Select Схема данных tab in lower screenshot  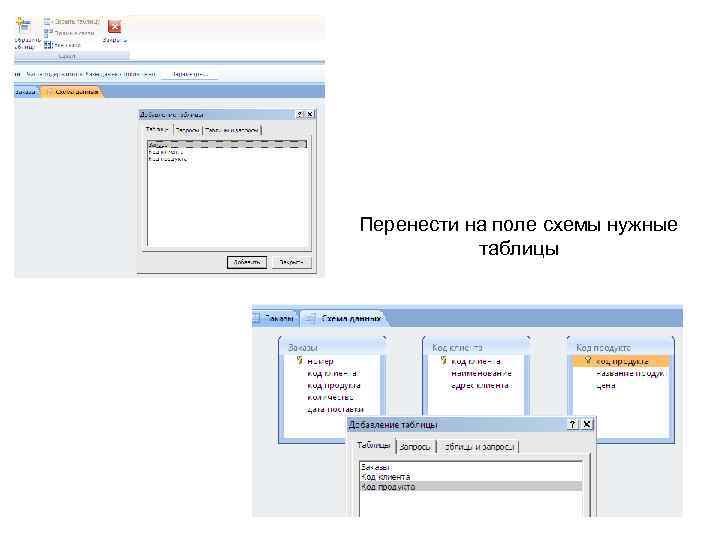pyautogui.click(x=344, y=318)
